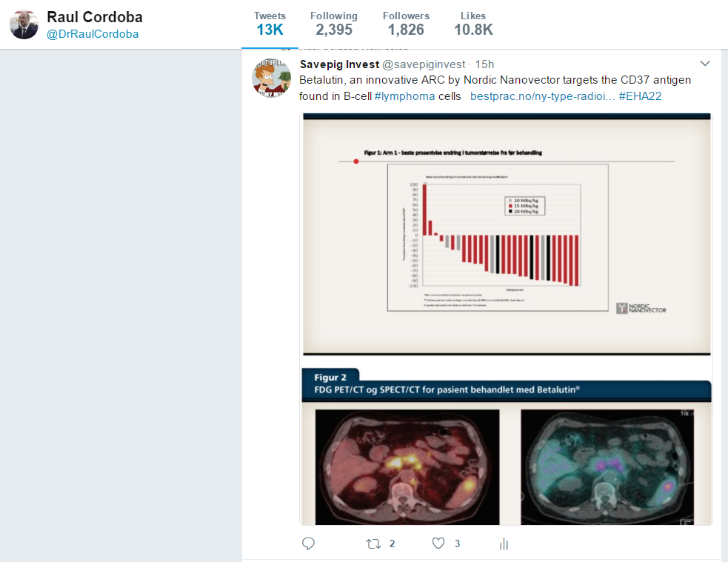The height and width of the screenshot is (562, 728).
Task: Open the tweet's 15h timestamp
Action: 484,64
